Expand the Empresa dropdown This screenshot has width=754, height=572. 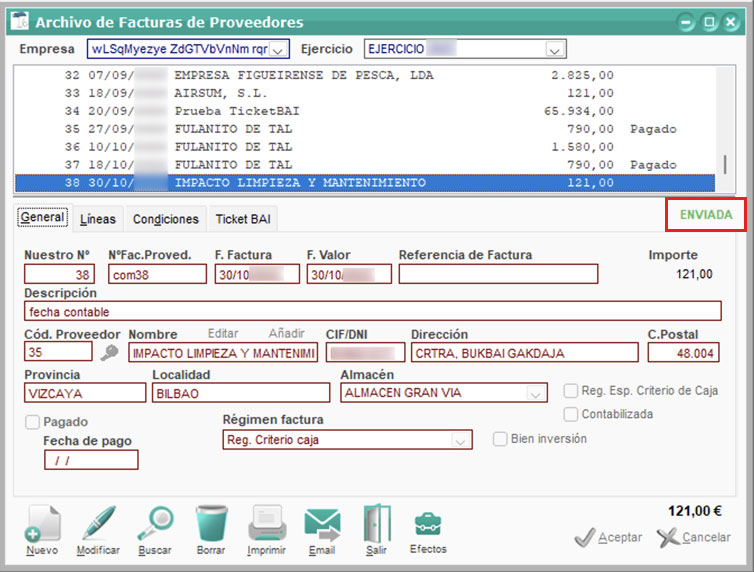(x=278, y=50)
